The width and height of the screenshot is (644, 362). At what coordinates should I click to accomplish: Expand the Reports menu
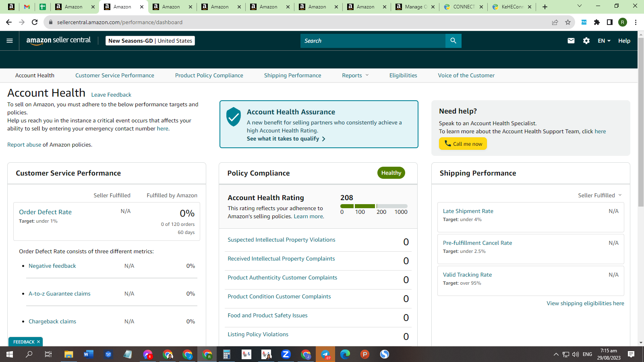355,75
